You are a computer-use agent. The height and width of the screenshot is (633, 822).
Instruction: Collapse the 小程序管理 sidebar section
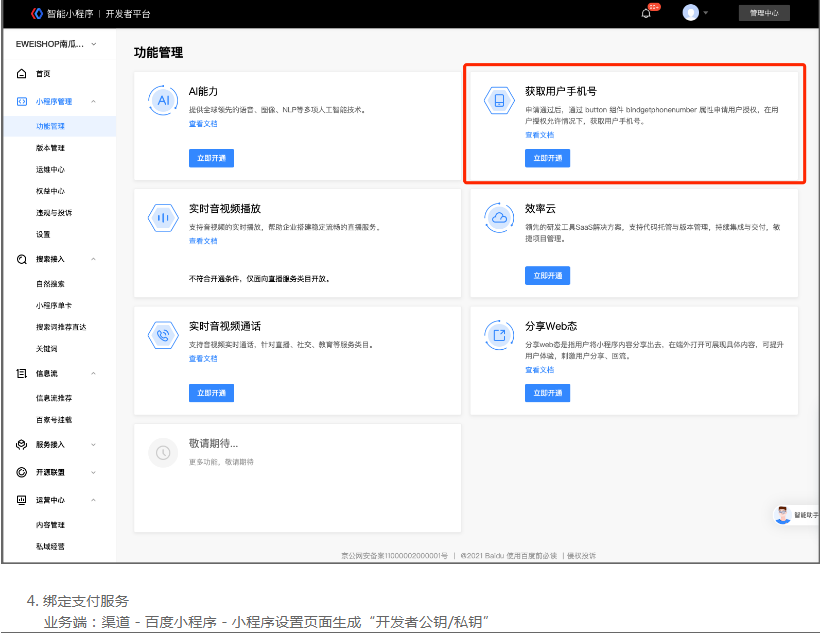pos(94,102)
